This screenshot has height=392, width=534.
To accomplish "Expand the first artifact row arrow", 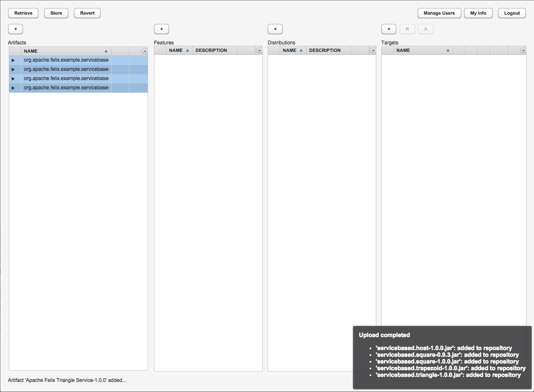I will [x=13, y=60].
